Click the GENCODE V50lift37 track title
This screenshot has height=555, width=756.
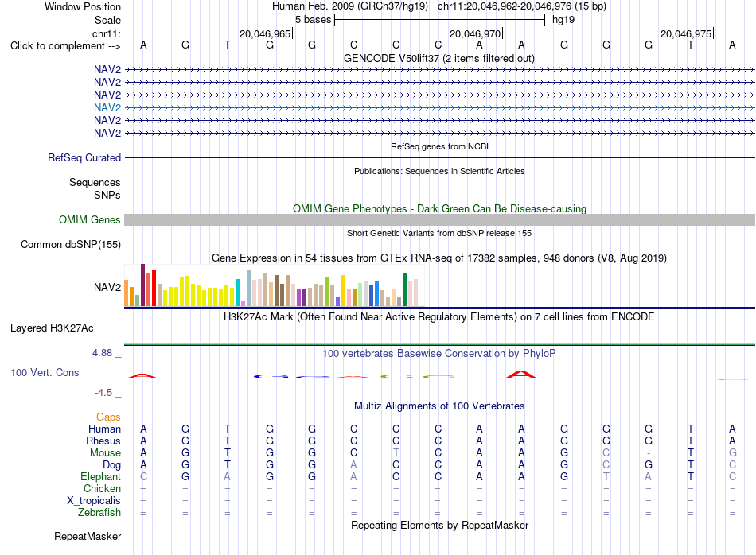439,58
